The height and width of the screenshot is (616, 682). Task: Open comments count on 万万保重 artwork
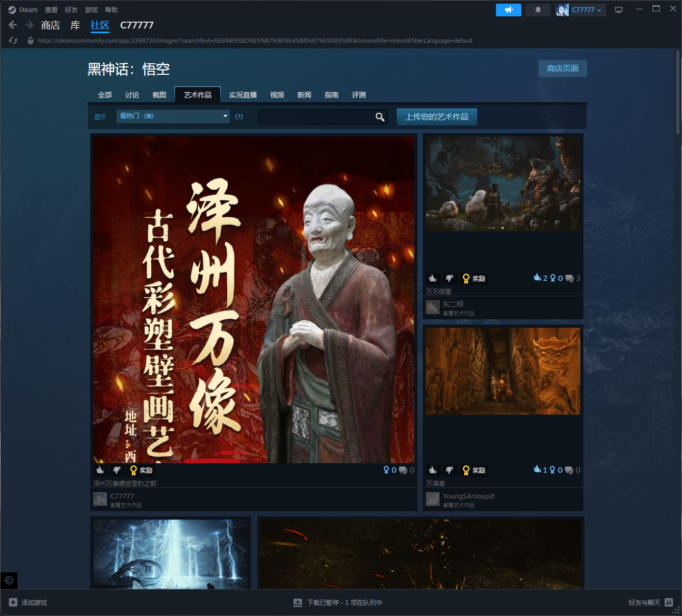pos(573,278)
